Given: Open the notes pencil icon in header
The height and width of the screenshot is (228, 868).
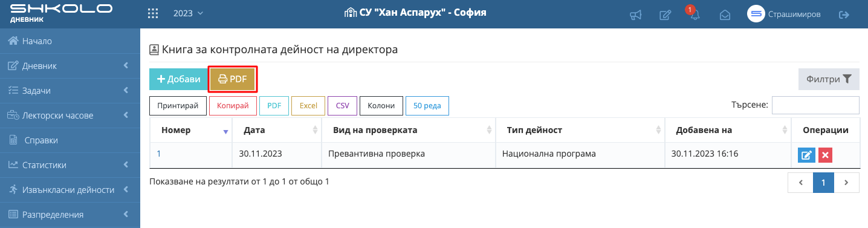Looking at the screenshot, I should point(665,15).
